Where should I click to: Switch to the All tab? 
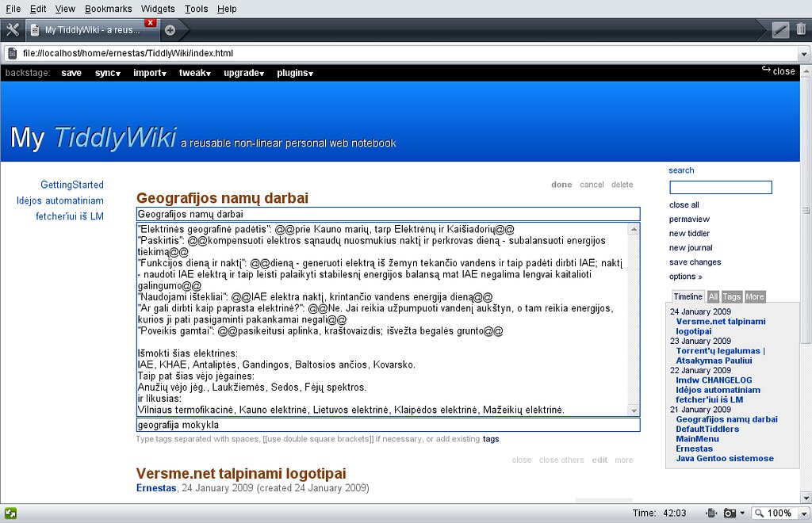click(713, 296)
